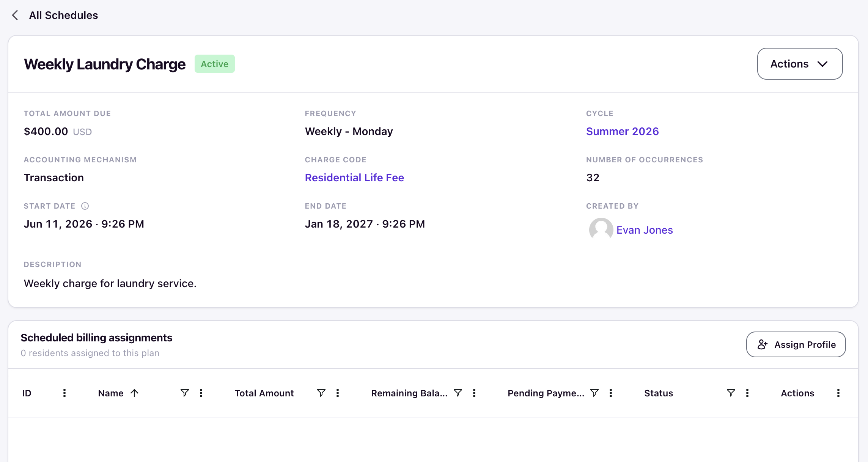
Task: Expand the Actions dropdown for the schedule
Action: [800, 64]
